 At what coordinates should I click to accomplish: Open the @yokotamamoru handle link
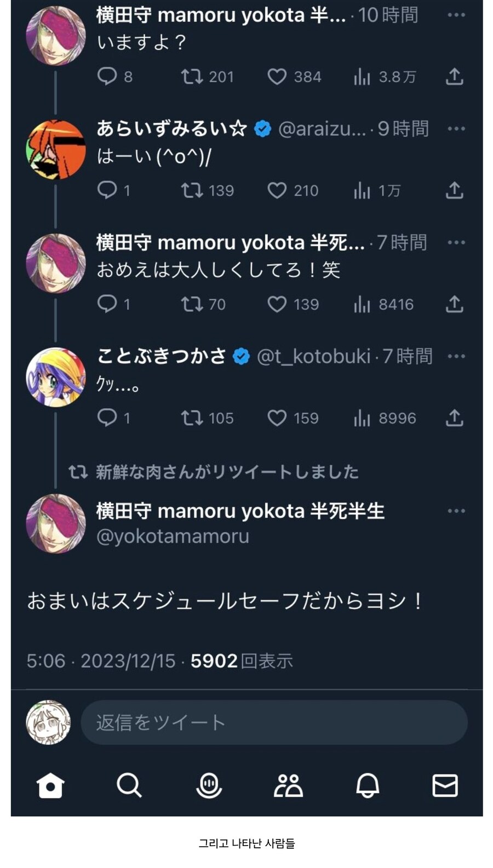pos(173,536)
